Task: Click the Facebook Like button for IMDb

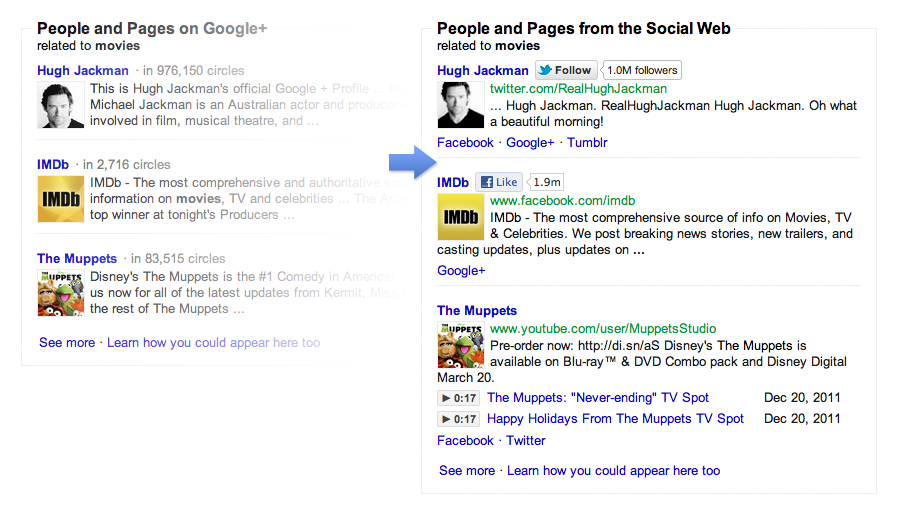Action: pyautogui.click(x=499, y=182)
